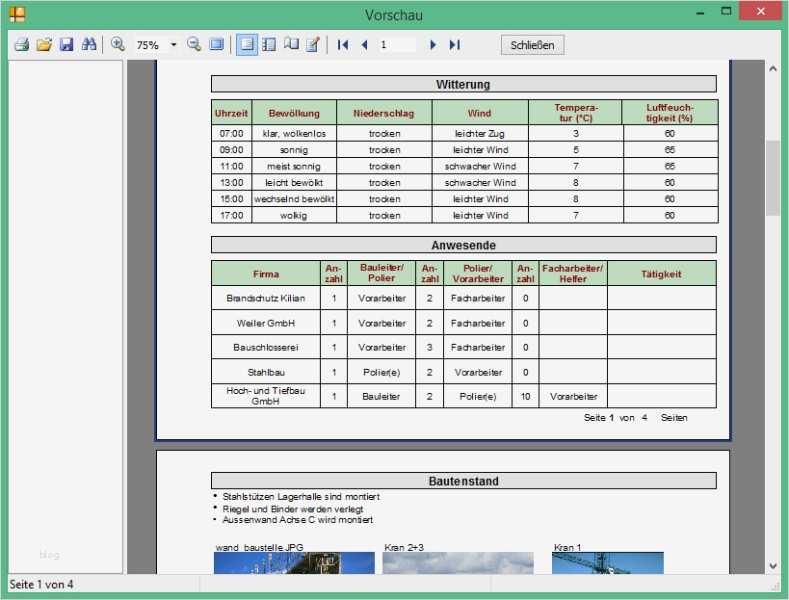
Task: Click the 'leichter Zug' wind cell
Action: pos(480,133)
